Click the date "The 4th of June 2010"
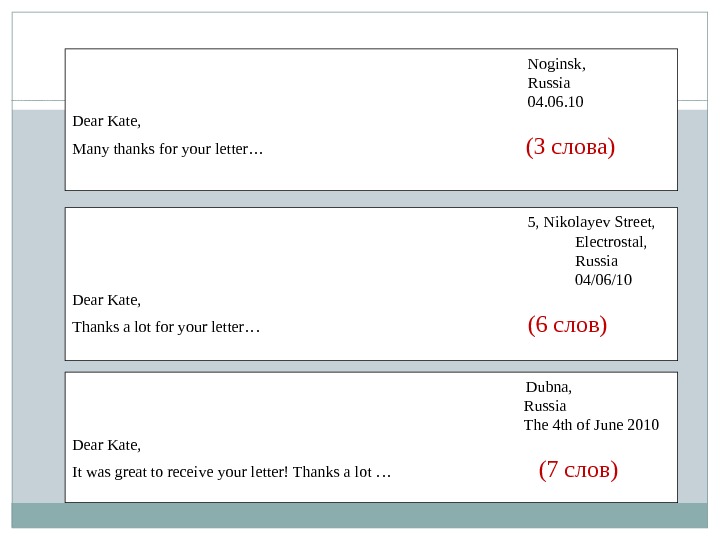This screenshot has width=720, height=540. (591, 425)
